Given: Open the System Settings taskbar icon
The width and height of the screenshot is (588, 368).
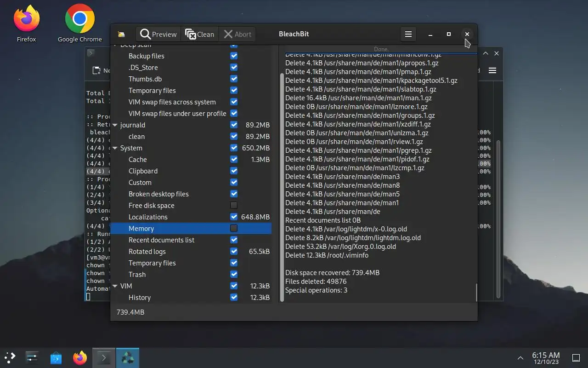Looking at the screenshot, I should coord(32,357).
